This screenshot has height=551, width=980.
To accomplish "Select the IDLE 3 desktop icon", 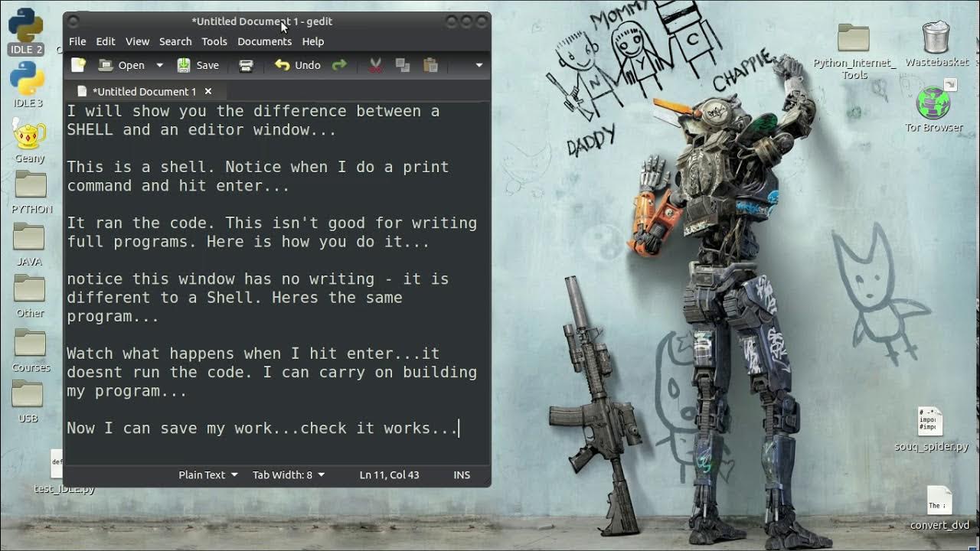I will [x=28, y=84].
